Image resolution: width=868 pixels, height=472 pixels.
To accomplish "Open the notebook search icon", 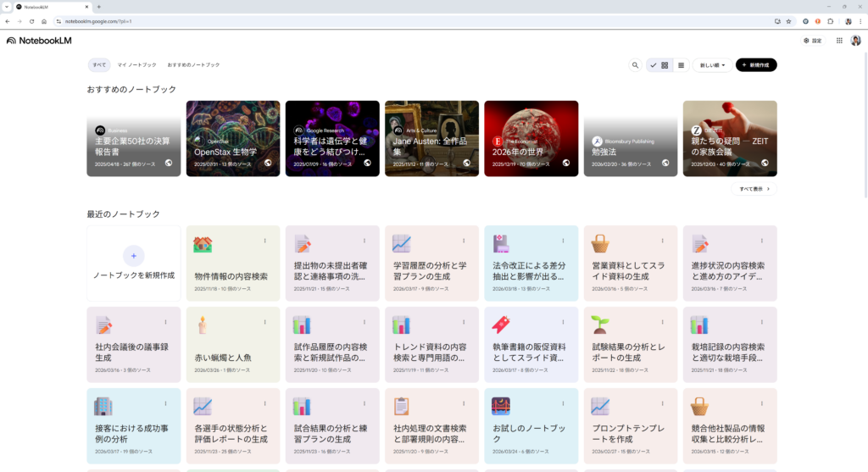I will 635,65.
